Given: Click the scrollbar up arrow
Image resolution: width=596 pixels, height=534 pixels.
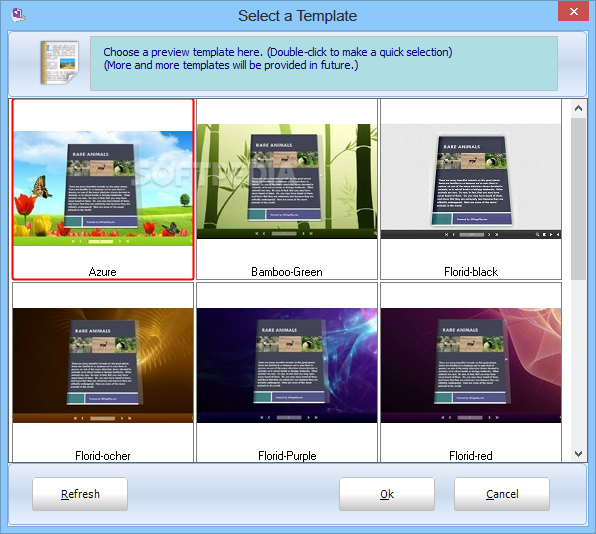Looking at the screenshot, I should [x=579, y=108].
